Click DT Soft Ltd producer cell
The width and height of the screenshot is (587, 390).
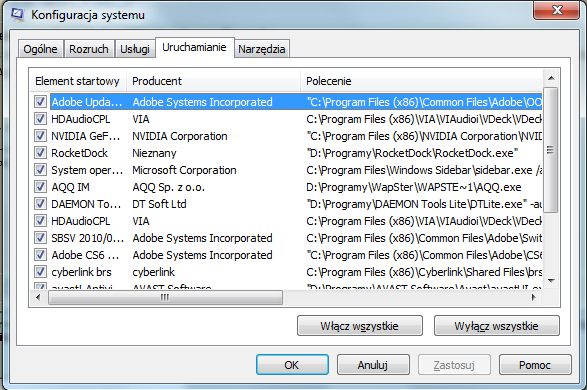(x=159, y=204)
